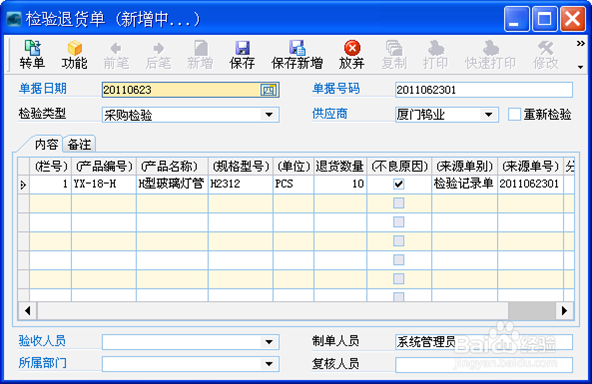Click the 单据日期 label link
592x384 pixels.
tap(43, 89)
